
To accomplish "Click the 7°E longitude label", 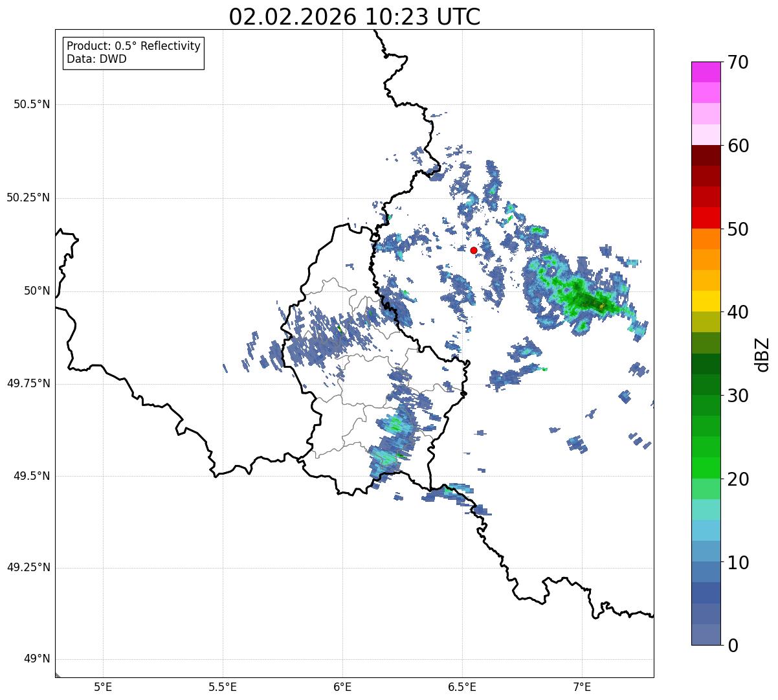I will [x=582, y=687].
